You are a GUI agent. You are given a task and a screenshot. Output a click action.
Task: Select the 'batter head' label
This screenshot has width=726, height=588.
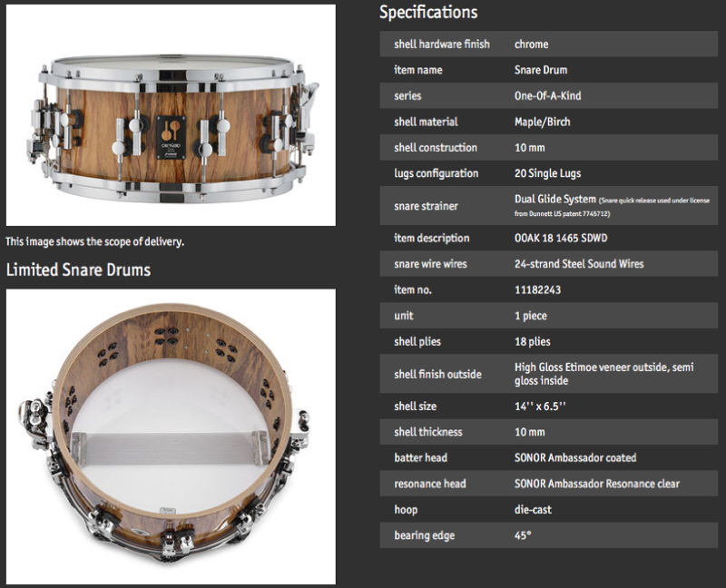tap(421, 458)
